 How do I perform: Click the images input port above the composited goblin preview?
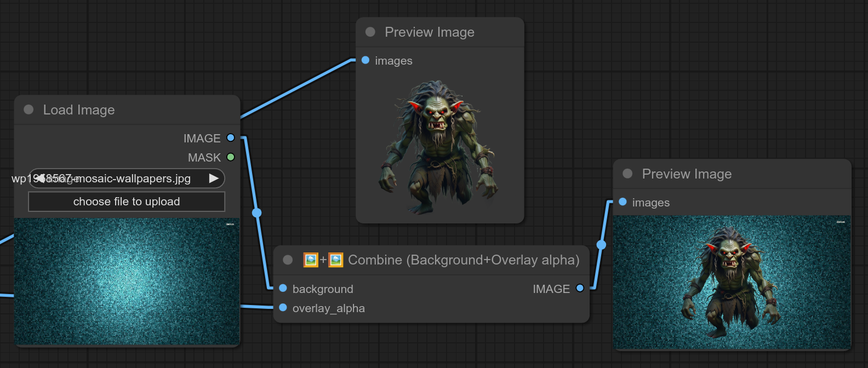pyautogui.click(x=623, y=202)
